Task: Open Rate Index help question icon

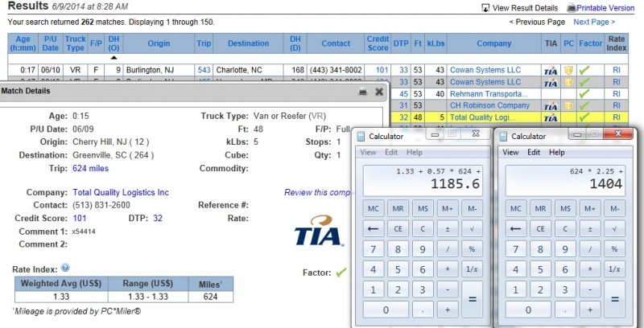Action: click(65, 268)
